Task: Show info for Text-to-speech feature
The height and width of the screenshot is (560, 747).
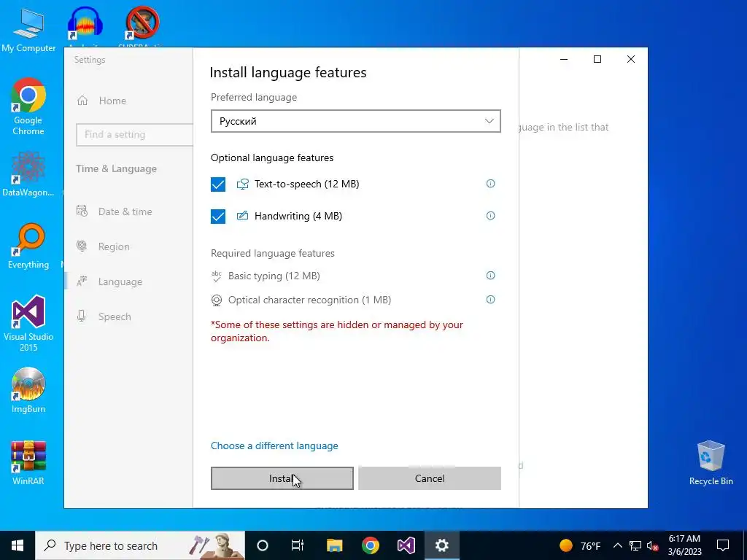Action: coord(490,184)
